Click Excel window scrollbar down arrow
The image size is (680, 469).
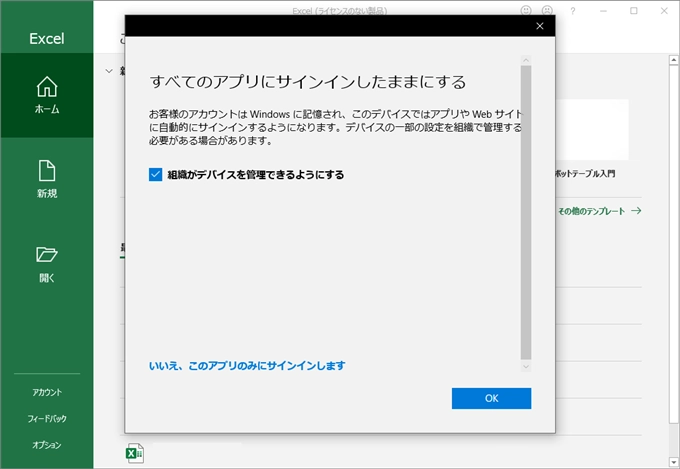673,462
